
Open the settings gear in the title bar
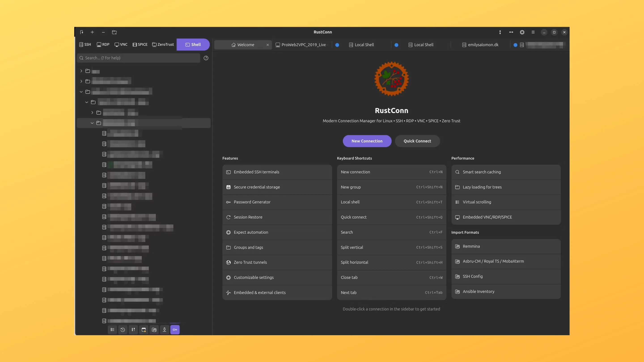point(522,32)
